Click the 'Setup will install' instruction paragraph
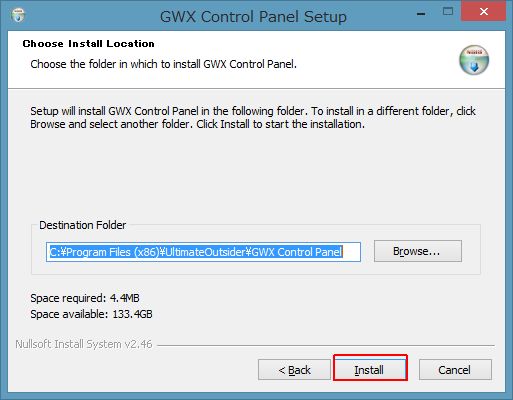 (x=253, y=117)
